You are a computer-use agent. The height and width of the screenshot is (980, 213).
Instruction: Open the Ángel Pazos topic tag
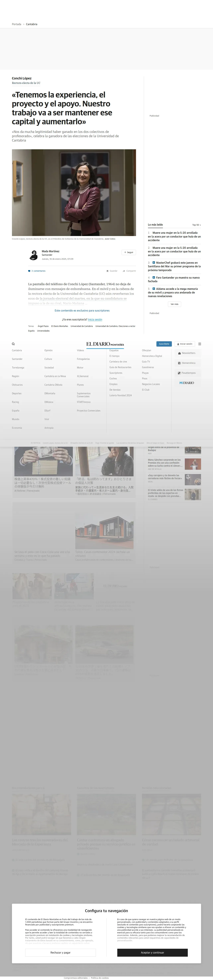click(x=43, y=326)
